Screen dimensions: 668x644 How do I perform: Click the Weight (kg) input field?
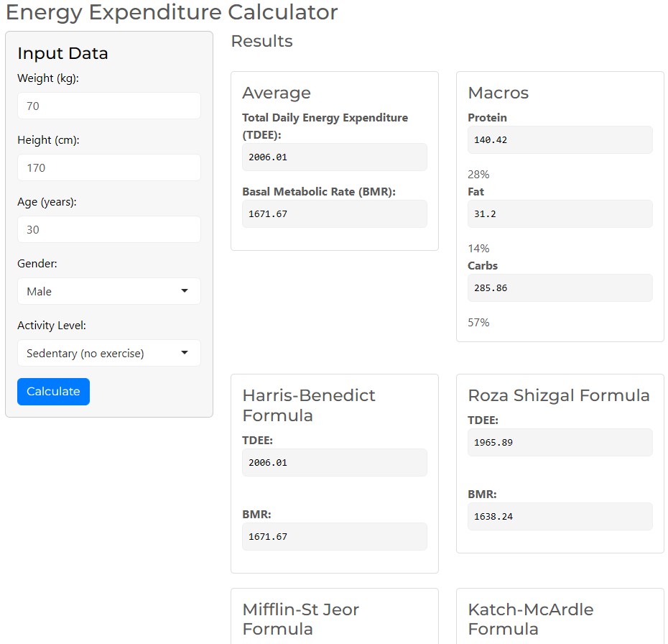point(108,106)
